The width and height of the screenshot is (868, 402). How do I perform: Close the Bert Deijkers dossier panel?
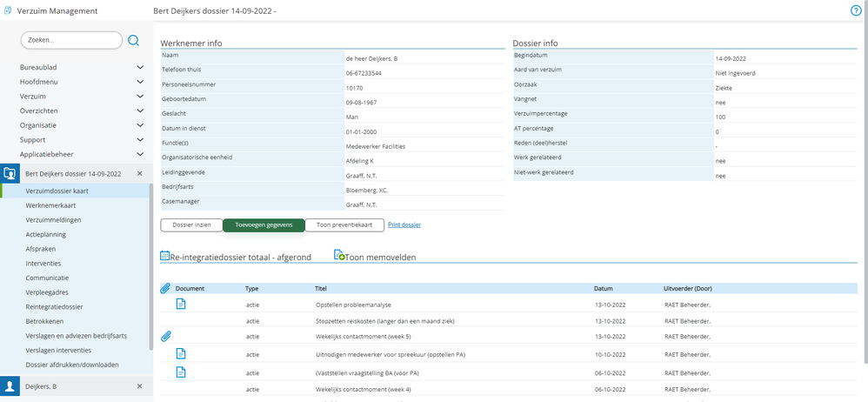pos(140,173)
